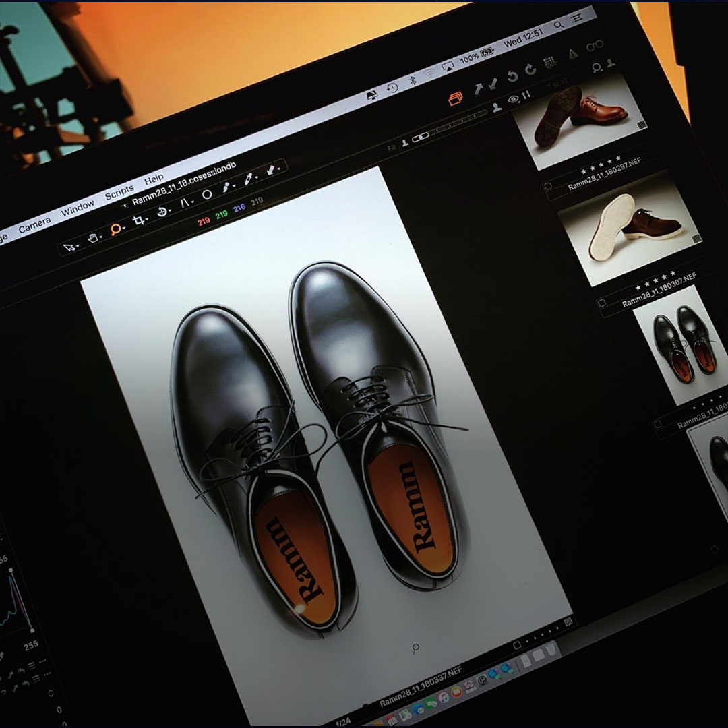Viewport: 728px width, 728px height.
Task: Open macOS Notification Center list icon
Action: (x=576, y=18)
